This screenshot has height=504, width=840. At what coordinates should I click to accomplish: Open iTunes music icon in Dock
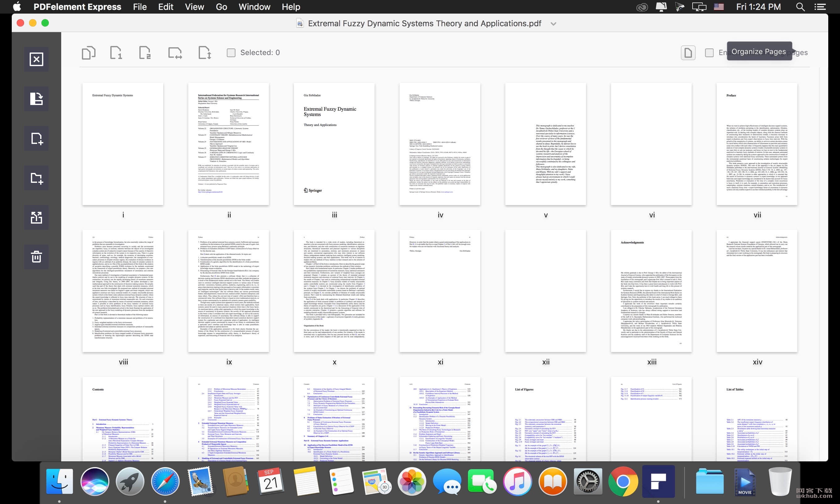tap(518, 481)
